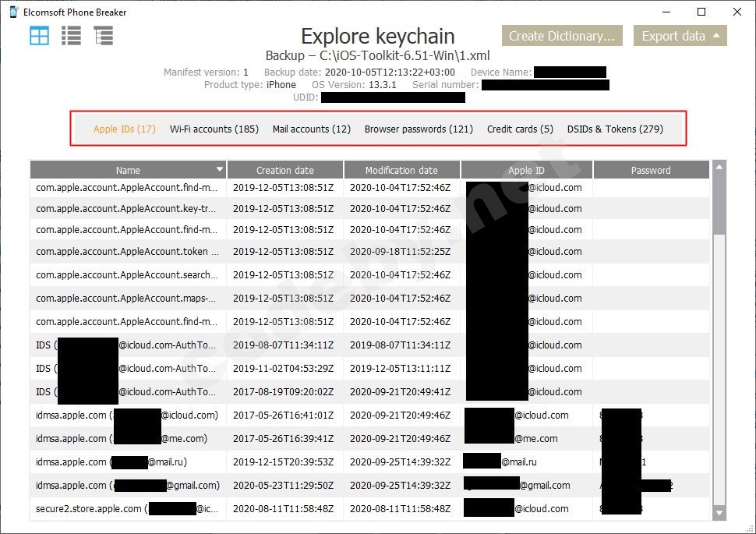Click the scrollbar down arrow
756x534 pixels.
[718, 513]
